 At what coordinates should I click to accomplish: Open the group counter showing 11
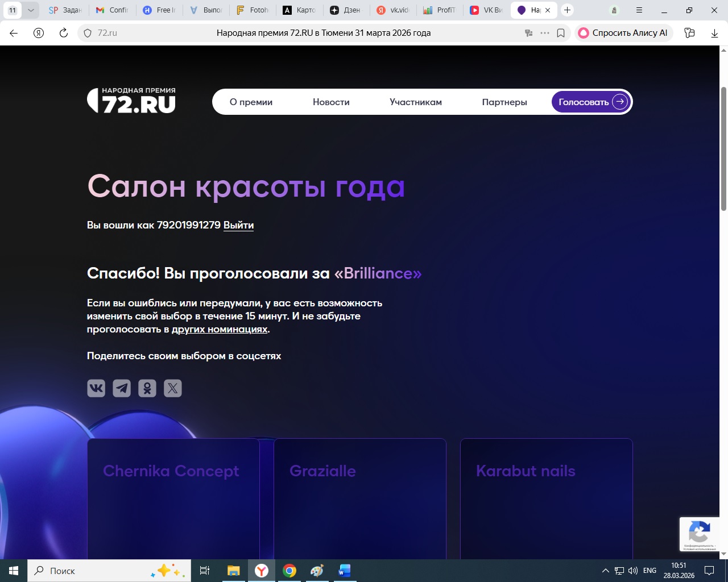coord(13,10)
